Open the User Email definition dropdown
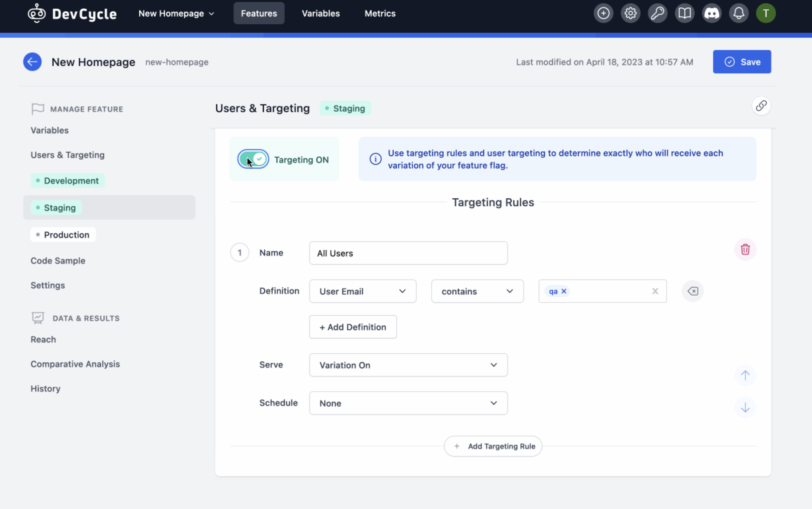812x509 pixels. pyautogui.click(x=362, y=291)
